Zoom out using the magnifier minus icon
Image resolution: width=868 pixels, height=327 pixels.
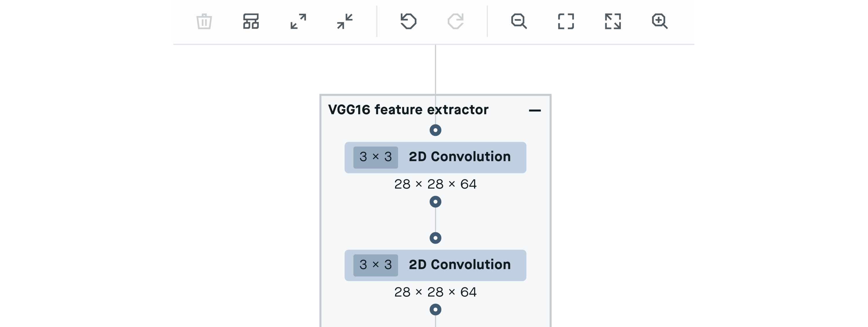pos(519,21)
